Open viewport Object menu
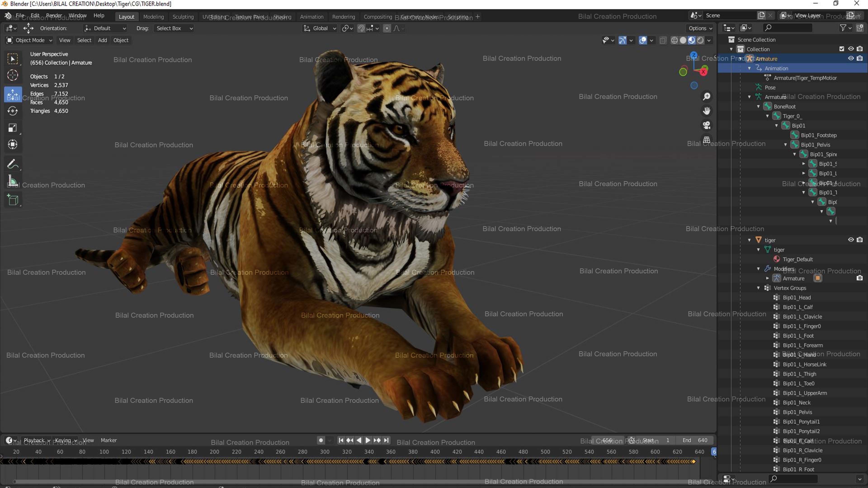This screenshot has height=488, width=868. pos(121,40)
